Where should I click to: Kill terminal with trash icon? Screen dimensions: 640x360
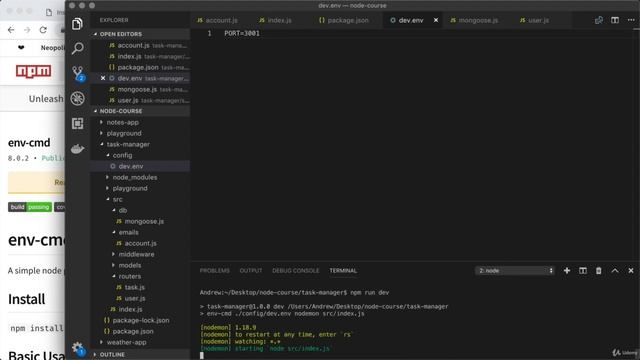[598, 271]
